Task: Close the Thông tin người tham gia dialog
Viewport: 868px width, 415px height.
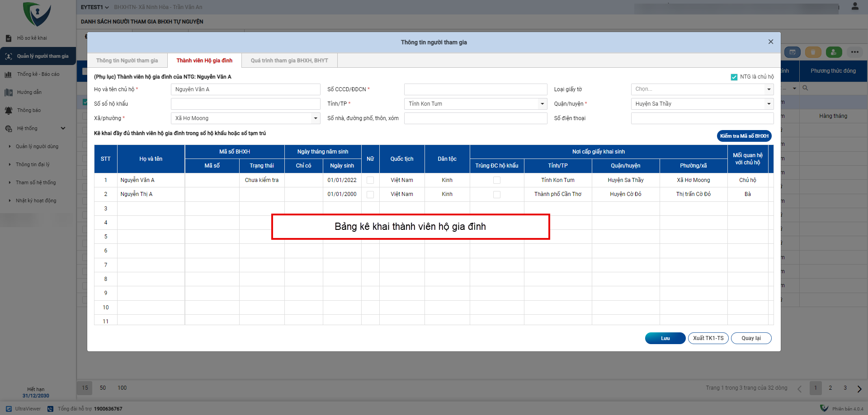Action: pos(771,42)
